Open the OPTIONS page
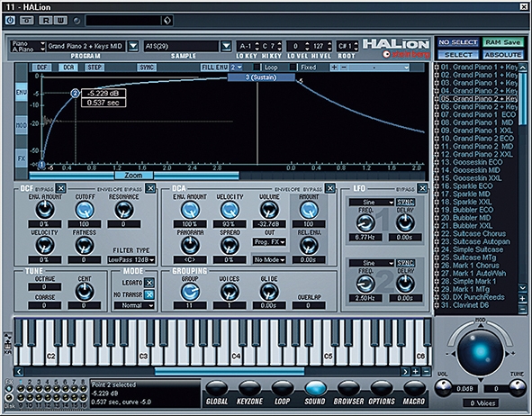 click(x=382, y=389)
